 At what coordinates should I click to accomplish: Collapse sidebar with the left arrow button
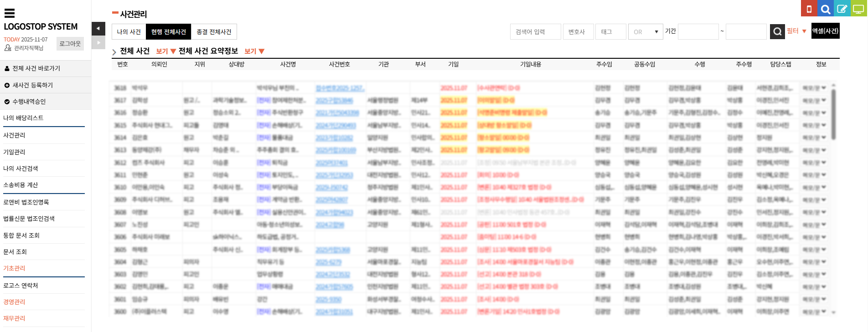point(98,29)
